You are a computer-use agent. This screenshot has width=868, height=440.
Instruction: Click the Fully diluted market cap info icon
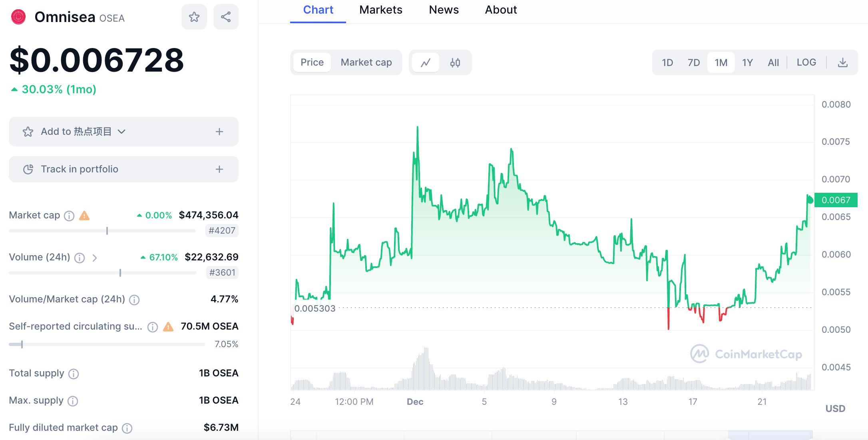pyautogui.click(x=127, y=428)
